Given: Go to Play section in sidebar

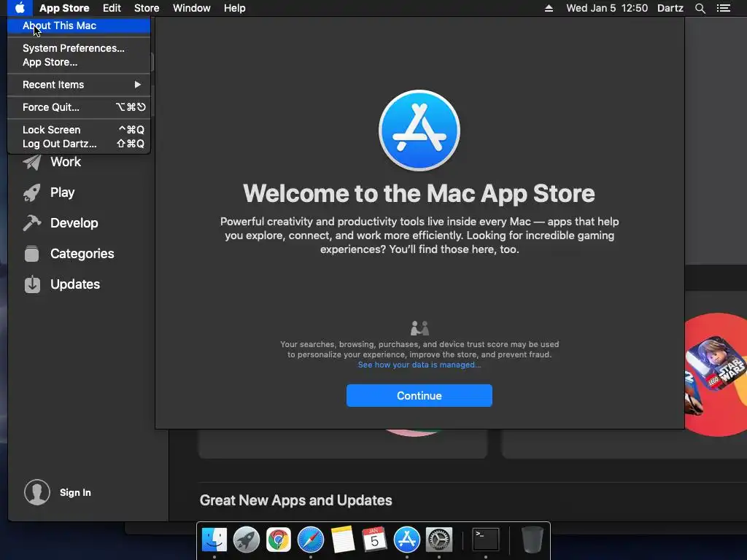Looking at the screenshot, I should 63,192.
